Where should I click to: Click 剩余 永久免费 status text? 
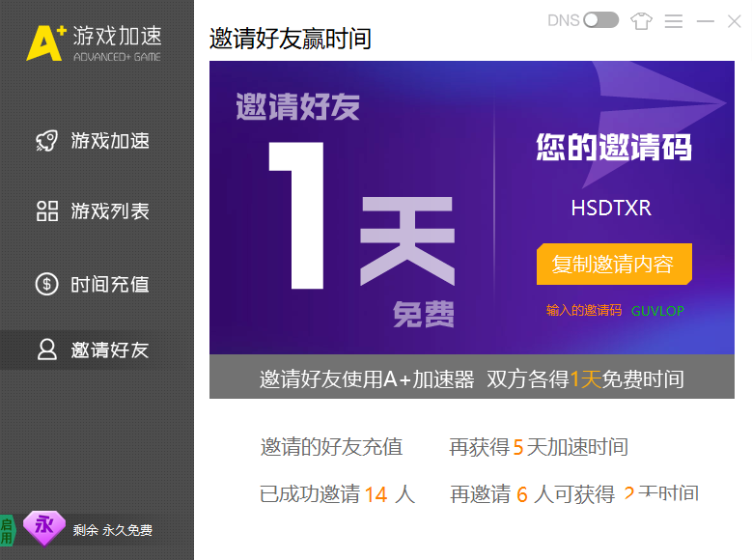pos(113,530)
